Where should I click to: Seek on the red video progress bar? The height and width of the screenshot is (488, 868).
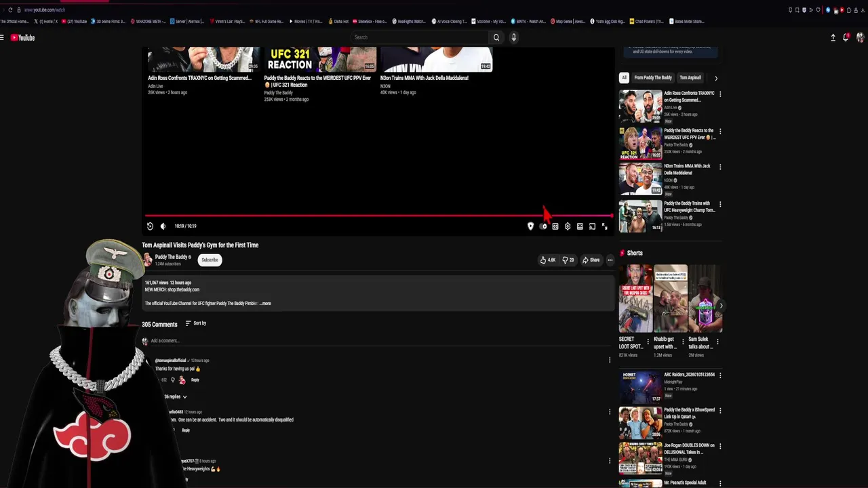[378, 216]
